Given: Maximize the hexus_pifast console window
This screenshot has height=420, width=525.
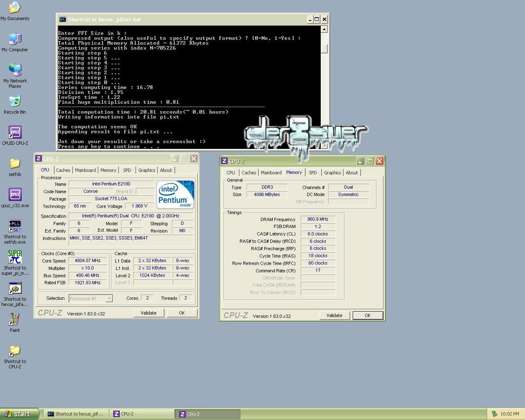Looking at the screenshot, I should [x=317, y=19].
